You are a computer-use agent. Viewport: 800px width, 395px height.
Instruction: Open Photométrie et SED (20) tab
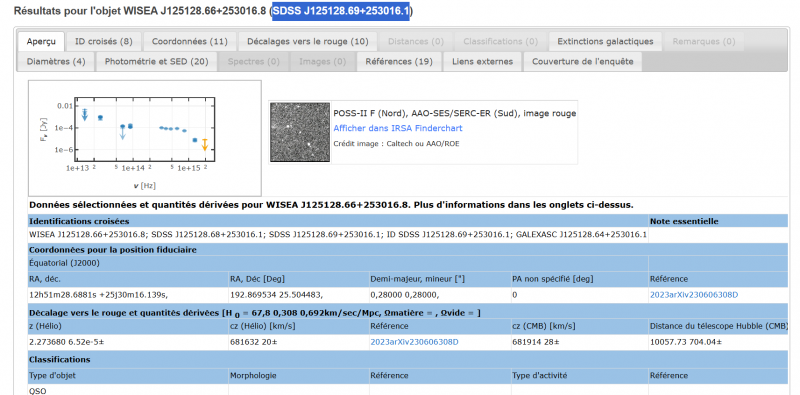(157, 61)
